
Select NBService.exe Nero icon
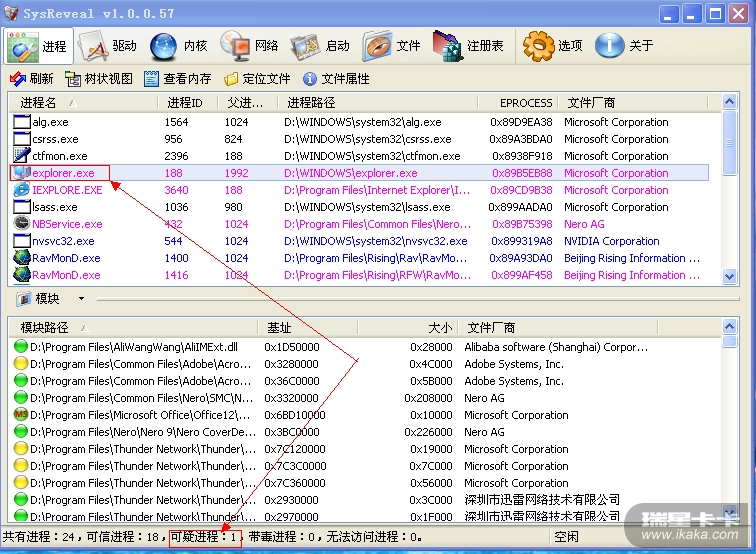[22, 223]
